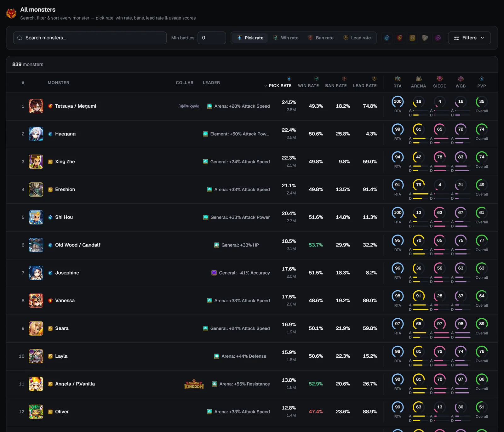Click Seara's wind element icon
Screen dimensions: 504x432
(x=50, y=328)
